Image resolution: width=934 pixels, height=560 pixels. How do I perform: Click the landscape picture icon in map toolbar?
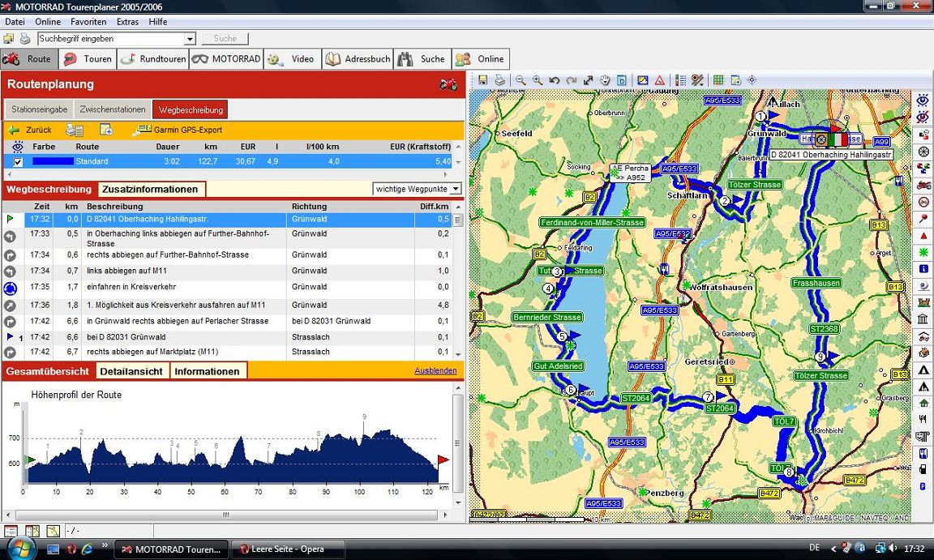click(x=643, y=79)
